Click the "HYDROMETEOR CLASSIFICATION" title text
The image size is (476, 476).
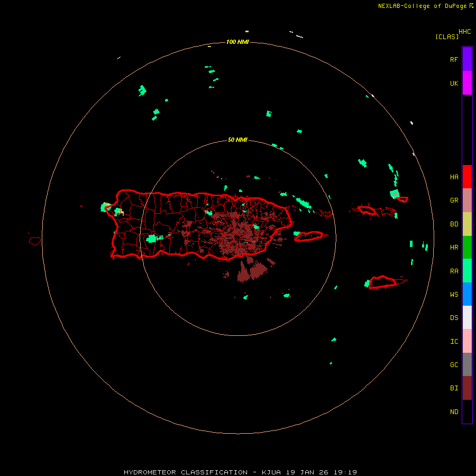coord(186,472)
